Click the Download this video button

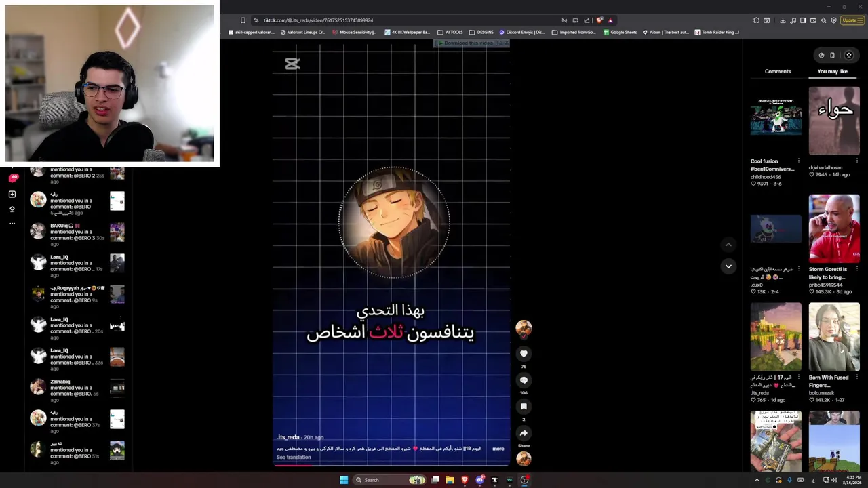point(468,43)
